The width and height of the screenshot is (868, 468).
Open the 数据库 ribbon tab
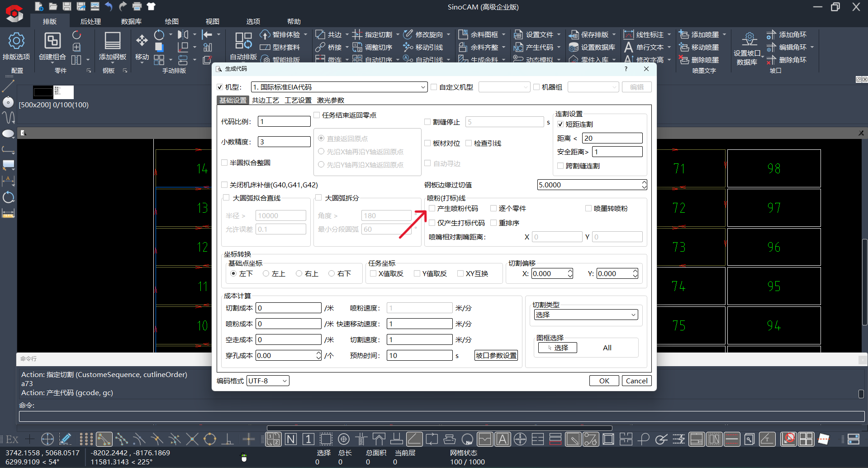click(x=131, y=21)
